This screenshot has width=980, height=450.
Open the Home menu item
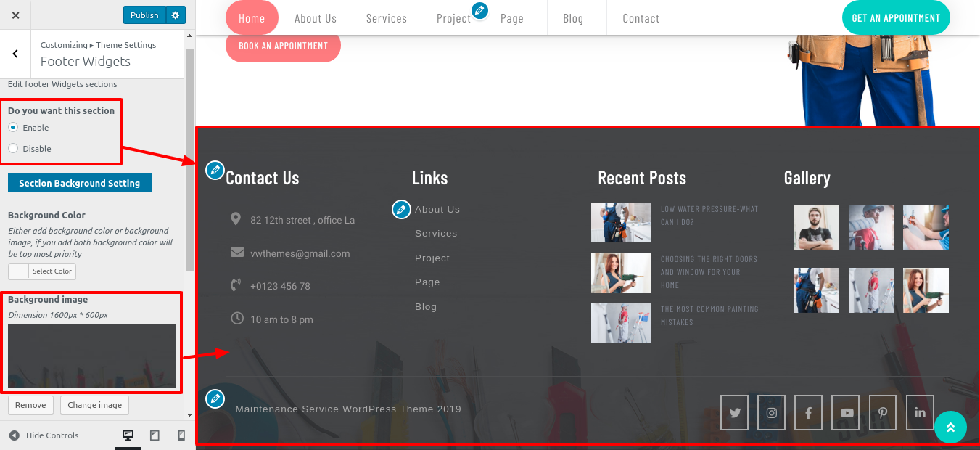click(x=252, y=18)
